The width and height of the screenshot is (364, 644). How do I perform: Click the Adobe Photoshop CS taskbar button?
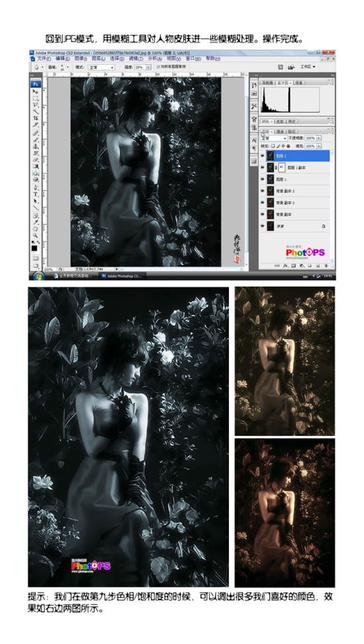click(x=122, y=276)
